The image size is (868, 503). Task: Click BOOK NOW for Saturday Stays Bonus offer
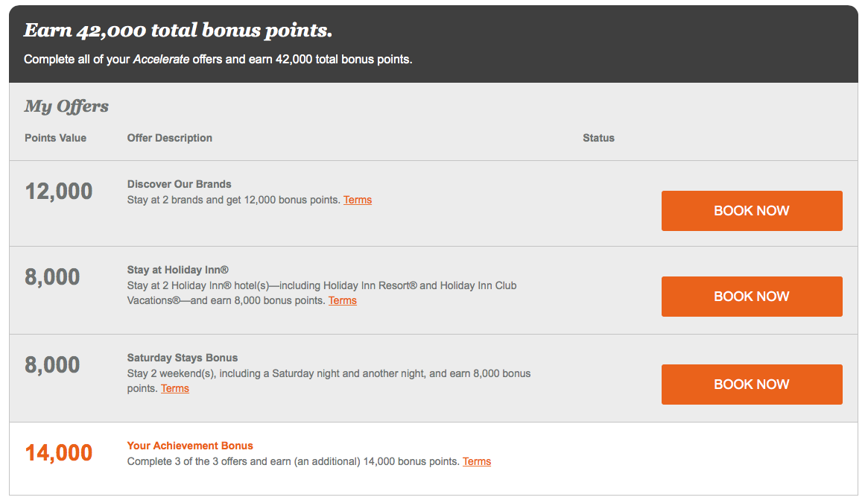tap(752, 385)
